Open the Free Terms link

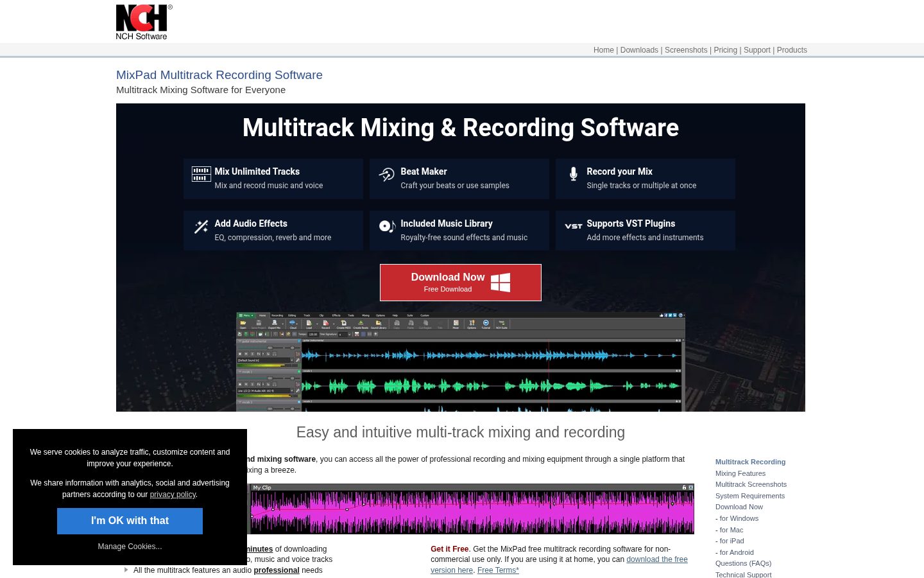pos(498,570)
